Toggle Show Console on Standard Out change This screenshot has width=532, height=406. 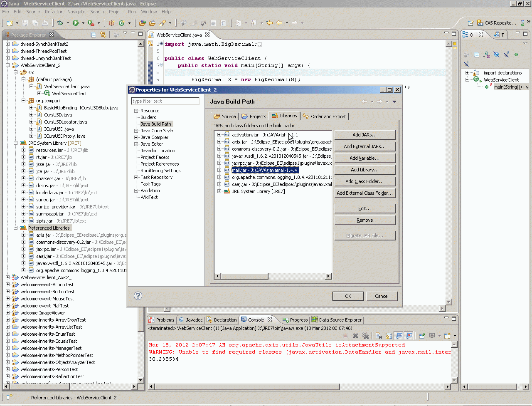[x=399, y=336]
